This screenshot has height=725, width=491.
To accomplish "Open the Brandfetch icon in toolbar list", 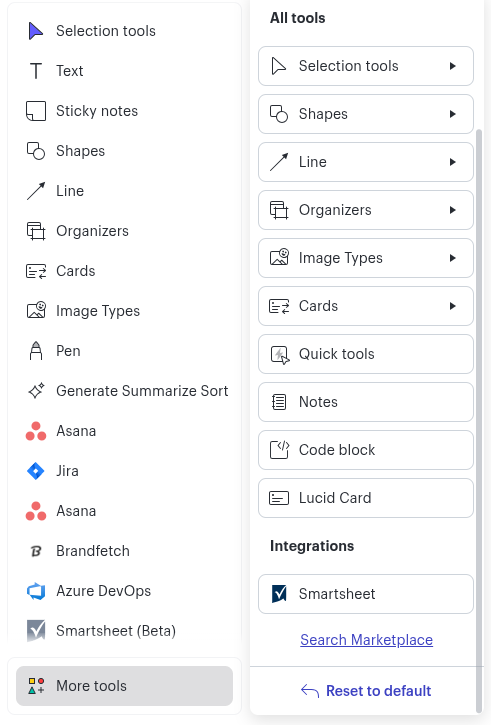I will 36,551.
